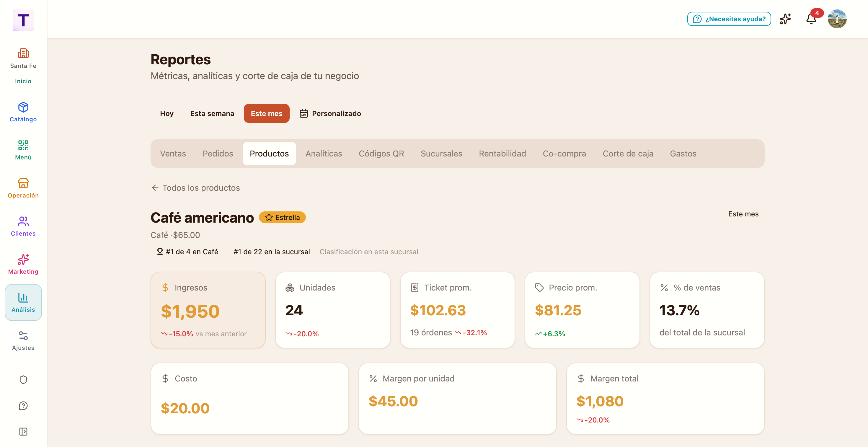Screen dimensions: 868x447
Task: Open the Catálogo section
Action: pyautogui.click(x=23, y=112)
